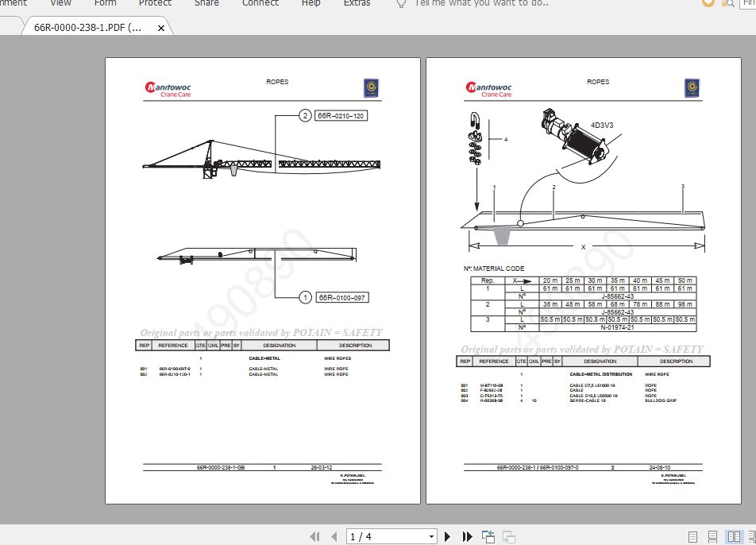Open the page number dropdown arrow
756x545 pixels.
tap(433, 536)
